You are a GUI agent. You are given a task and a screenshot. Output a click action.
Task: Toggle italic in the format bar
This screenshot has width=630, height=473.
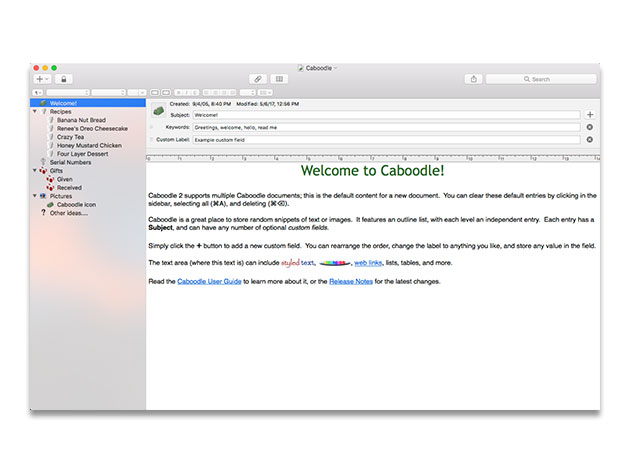186,92
